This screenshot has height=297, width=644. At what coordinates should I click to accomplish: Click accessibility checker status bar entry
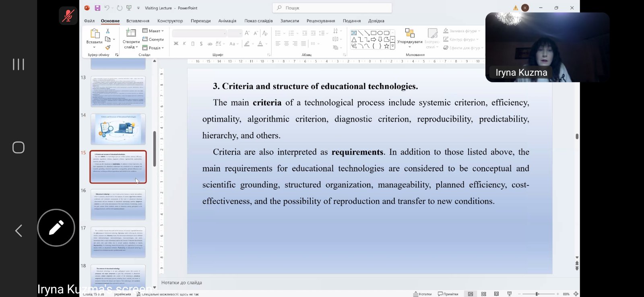pos(167,294)
